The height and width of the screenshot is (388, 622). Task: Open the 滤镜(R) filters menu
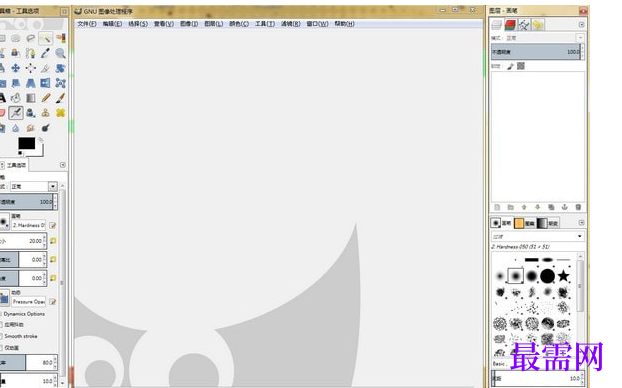[x=291, y=24]
